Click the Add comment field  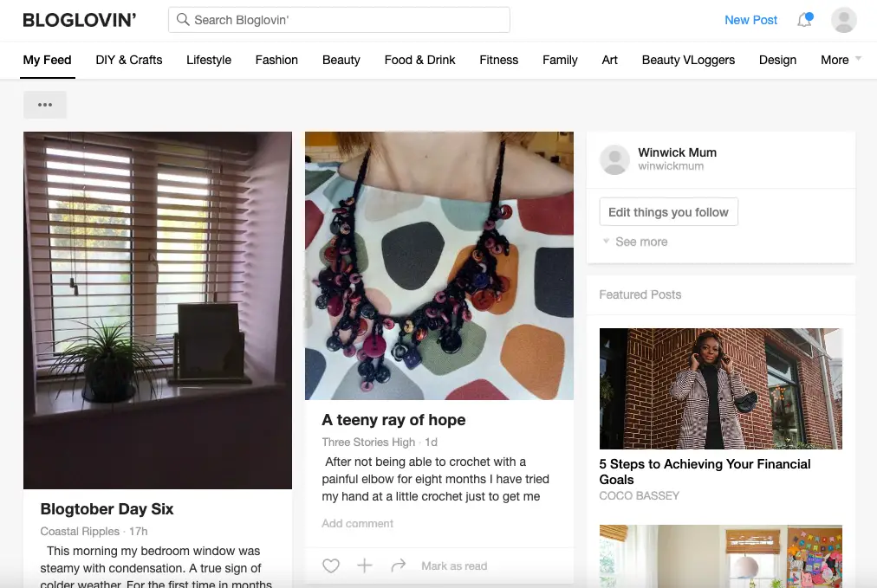pos(357,523)
